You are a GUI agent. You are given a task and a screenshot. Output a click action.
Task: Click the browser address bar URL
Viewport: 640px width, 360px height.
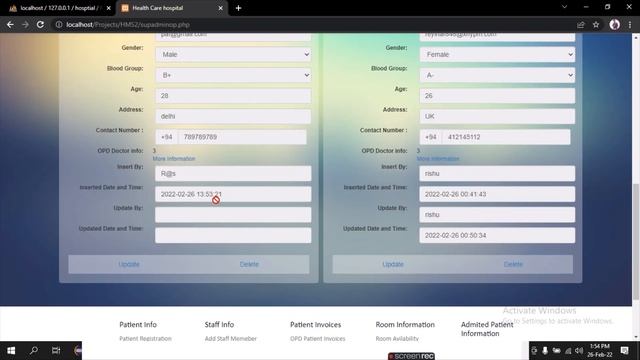coord(128,25)
